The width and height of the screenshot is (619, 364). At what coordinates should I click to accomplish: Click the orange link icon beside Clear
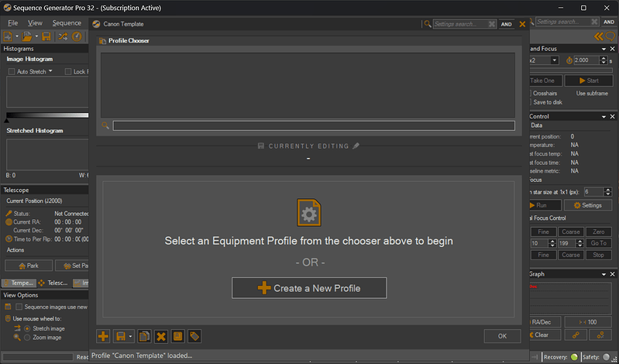pos(576,335)
